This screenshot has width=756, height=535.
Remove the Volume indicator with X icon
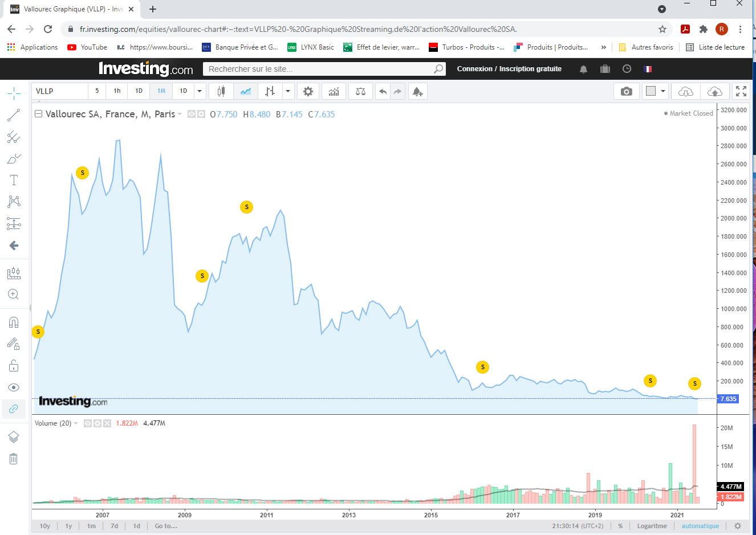click(x=107, y=423)
